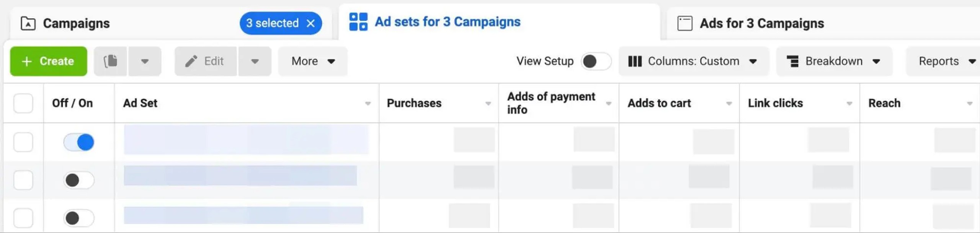Click the Campaigns folder icon
This screenshot has width=980, height=233.
click(28, 23)
